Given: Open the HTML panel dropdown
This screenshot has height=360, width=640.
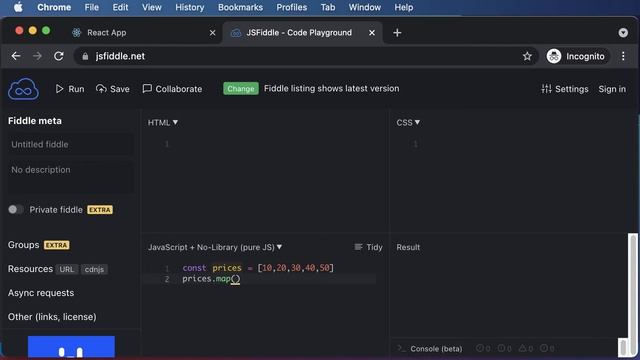Looking at the screenshot, I should click(x=163, y=122).
